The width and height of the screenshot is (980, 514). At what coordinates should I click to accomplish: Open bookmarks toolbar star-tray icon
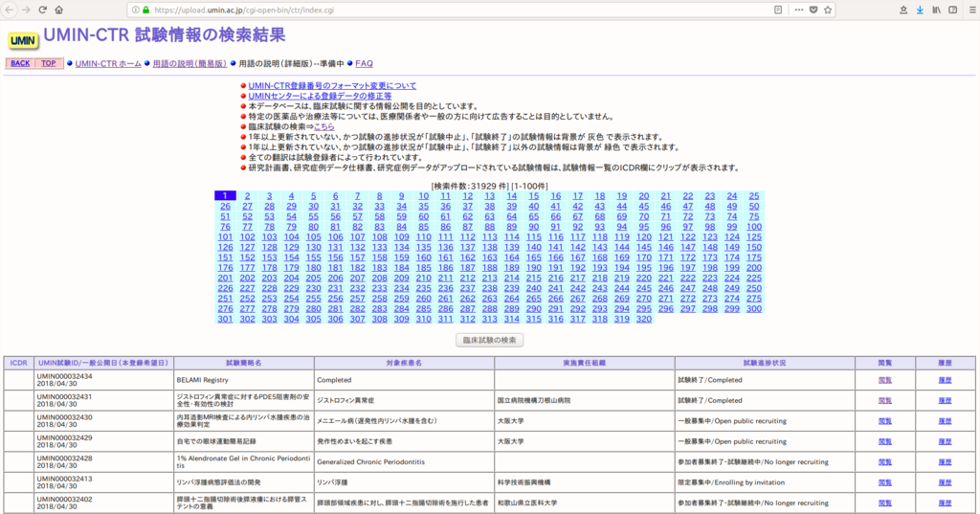(x=903, y=10)
